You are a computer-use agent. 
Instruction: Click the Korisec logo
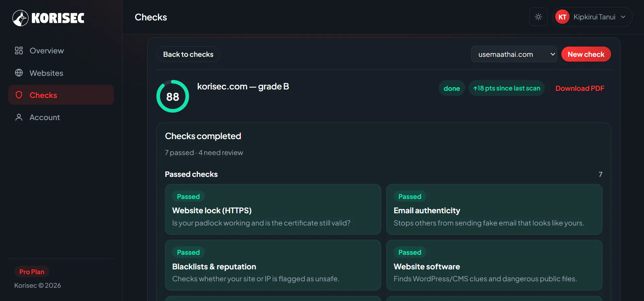(48, 18)
